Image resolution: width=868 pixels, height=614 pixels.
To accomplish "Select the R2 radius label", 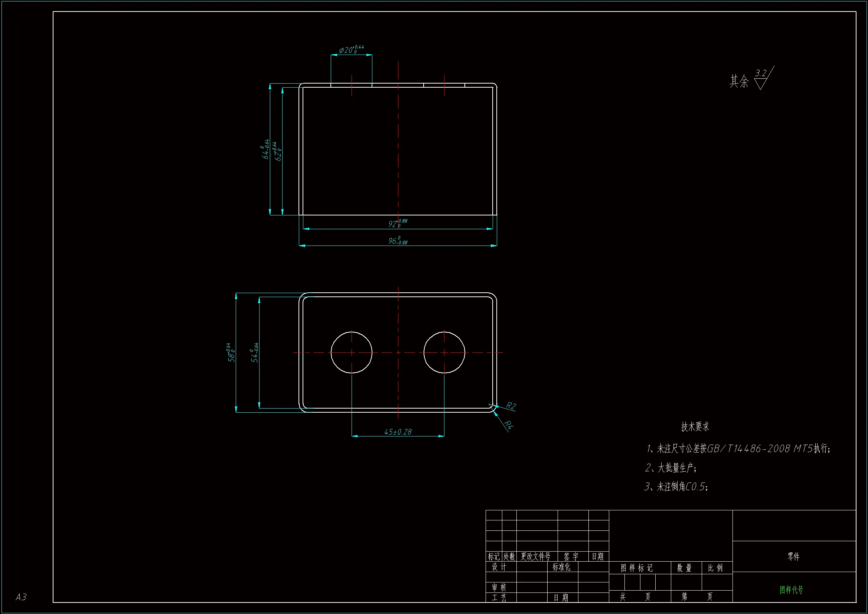I will 511,406.
